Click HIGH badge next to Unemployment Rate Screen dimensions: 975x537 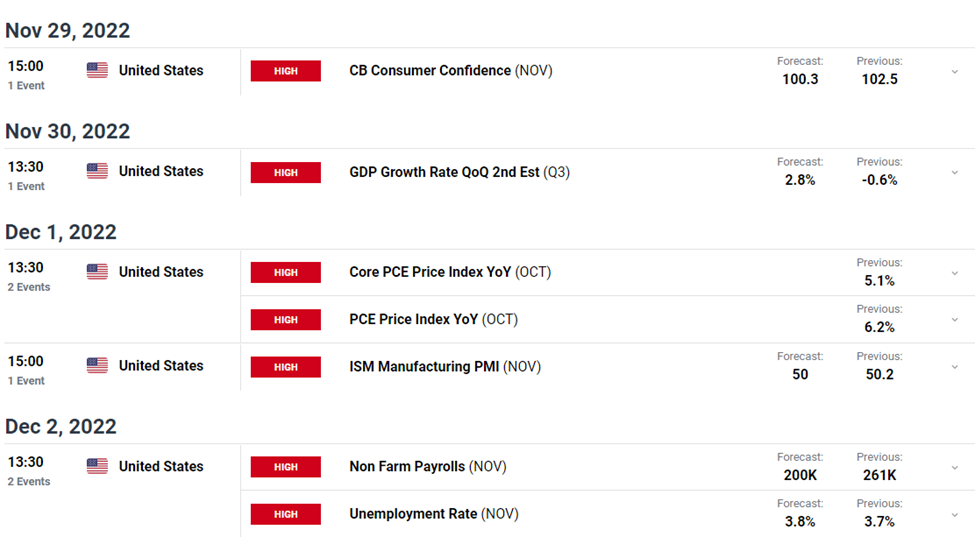tap(286, 514)
